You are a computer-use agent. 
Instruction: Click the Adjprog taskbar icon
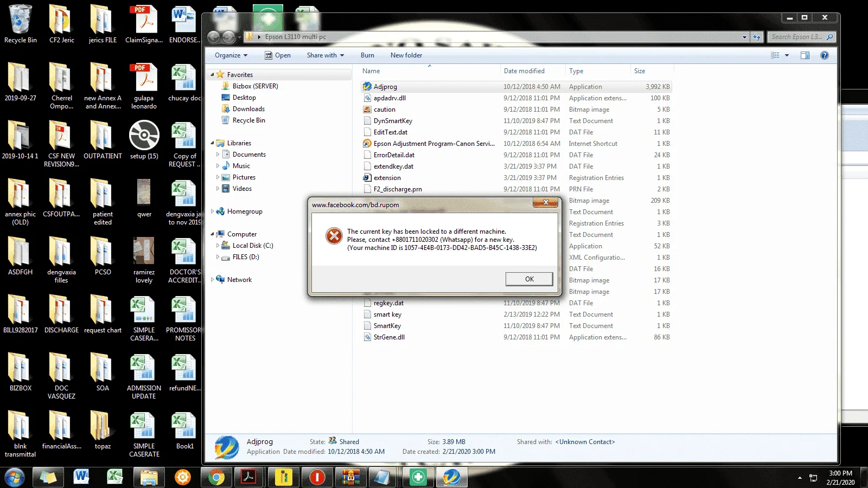coord(451,477)
